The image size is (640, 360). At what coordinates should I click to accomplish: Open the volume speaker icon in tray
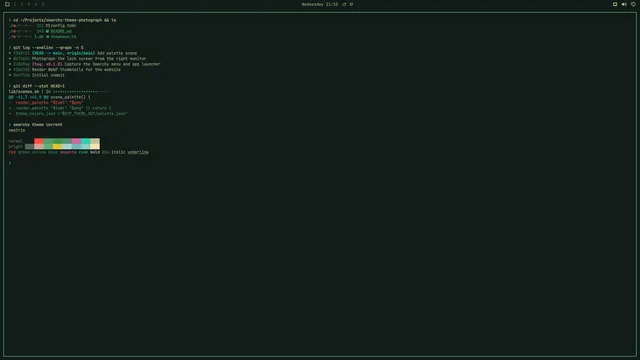coord(624,4)
